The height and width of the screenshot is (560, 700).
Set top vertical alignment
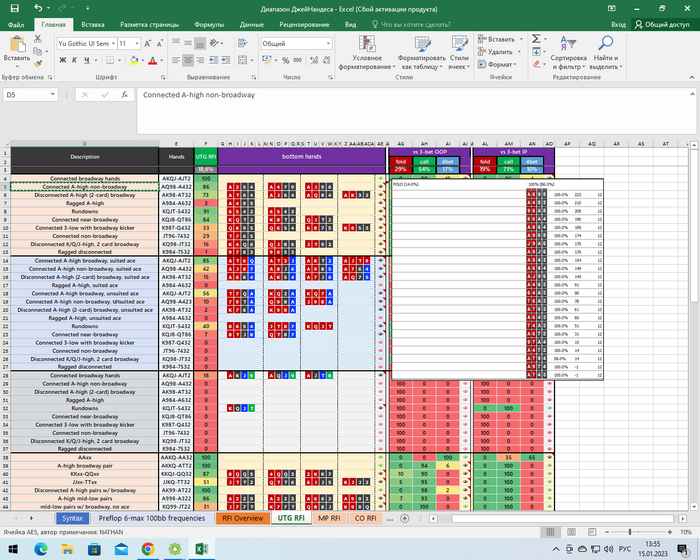tap(176, 43)
